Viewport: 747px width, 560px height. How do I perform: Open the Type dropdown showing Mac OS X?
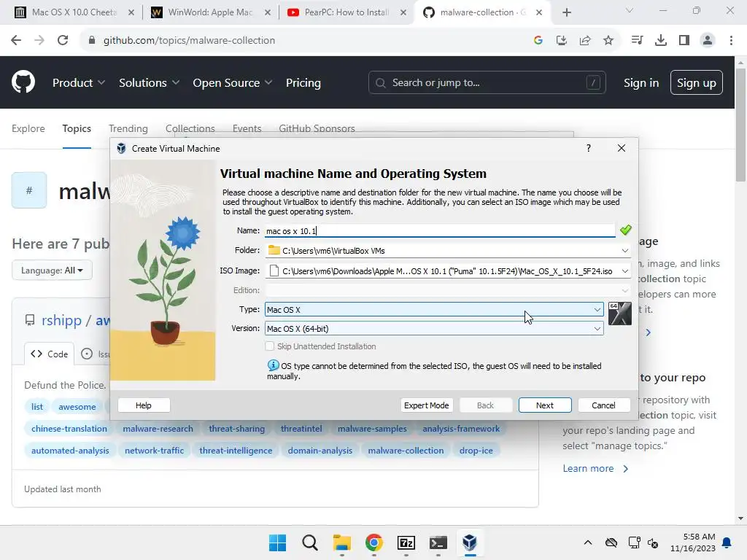[x=434, y=309]
